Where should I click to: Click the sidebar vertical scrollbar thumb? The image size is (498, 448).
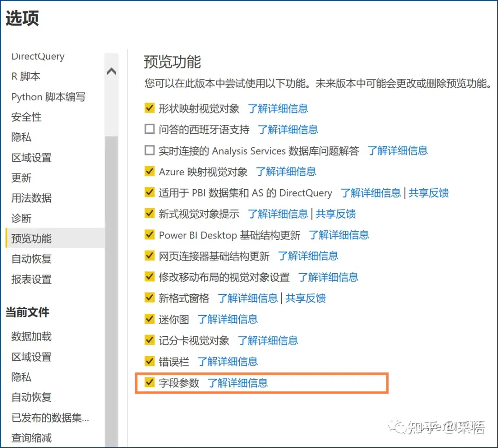pos(112,291)
